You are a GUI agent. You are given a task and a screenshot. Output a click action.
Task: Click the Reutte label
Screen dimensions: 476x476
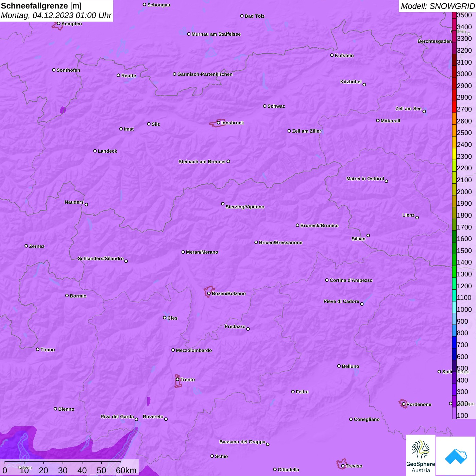point(129,75)
